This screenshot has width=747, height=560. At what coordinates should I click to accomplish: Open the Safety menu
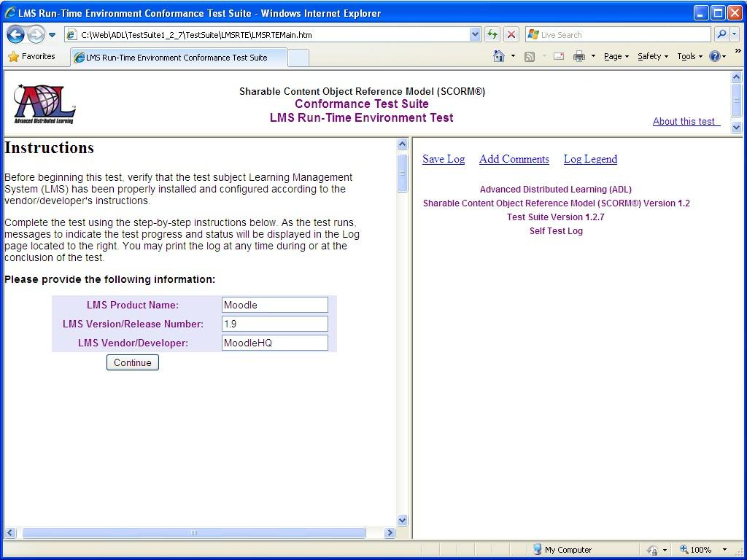coord(652,56)
